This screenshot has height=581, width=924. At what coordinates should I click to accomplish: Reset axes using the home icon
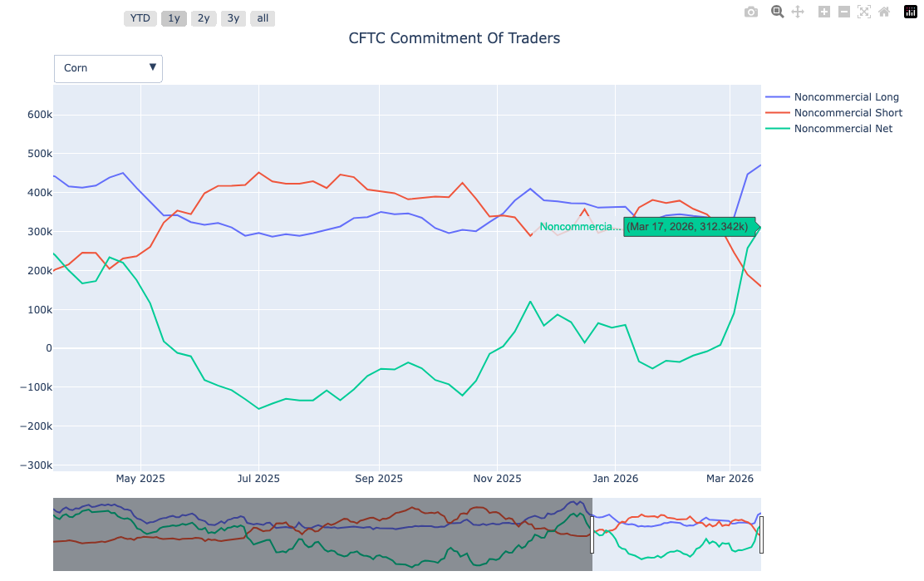click(884, 12)
